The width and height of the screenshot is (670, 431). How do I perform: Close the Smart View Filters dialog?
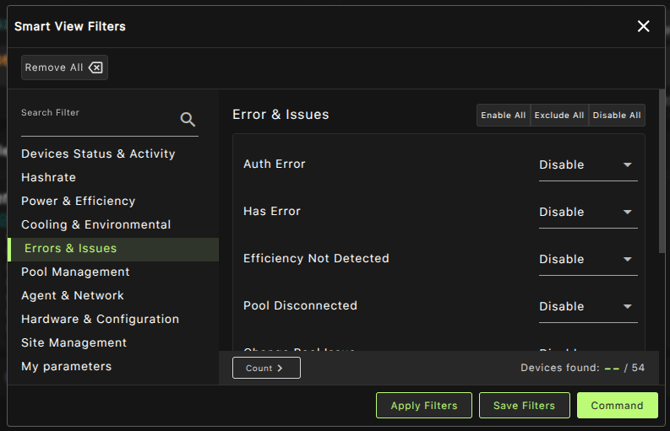coord(643,26)
